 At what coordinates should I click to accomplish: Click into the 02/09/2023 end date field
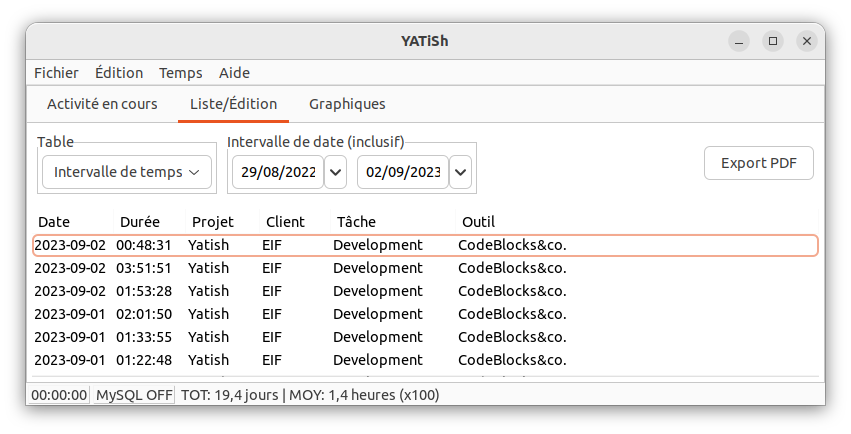click(x=403, y=172)
